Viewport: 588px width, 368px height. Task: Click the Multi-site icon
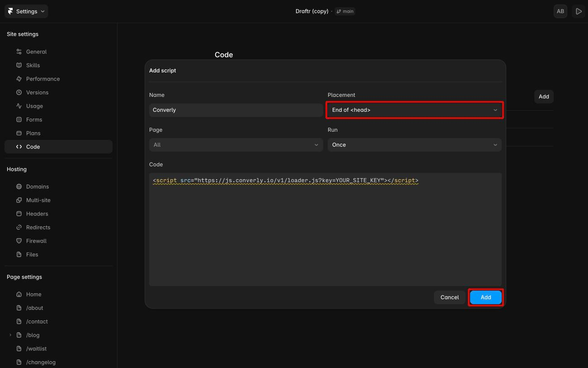(x=19, y=200)
